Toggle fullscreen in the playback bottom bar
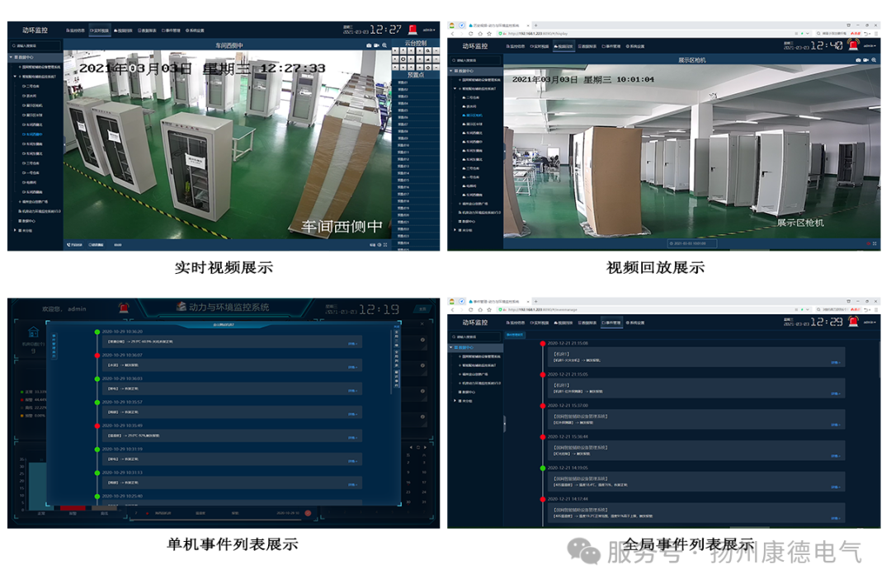The width and height of the screenshot is (891, 588). [875, 244]
